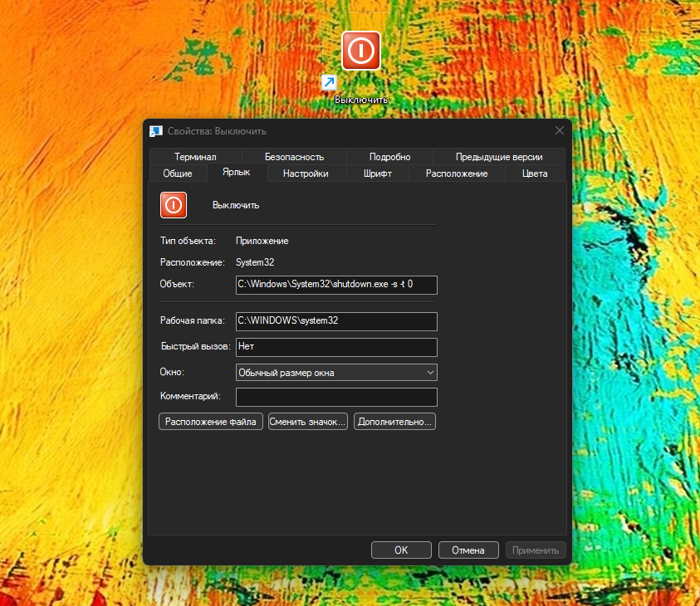The height and width of the screenshot is (606, 700).
Task: Open the Шрифт tab
Action: 377,173
